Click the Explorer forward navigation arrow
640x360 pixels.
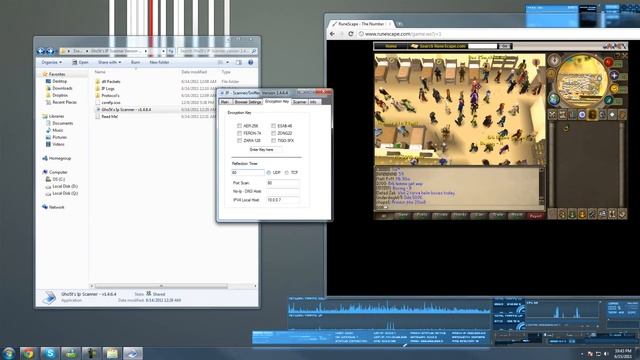[50, 51]
